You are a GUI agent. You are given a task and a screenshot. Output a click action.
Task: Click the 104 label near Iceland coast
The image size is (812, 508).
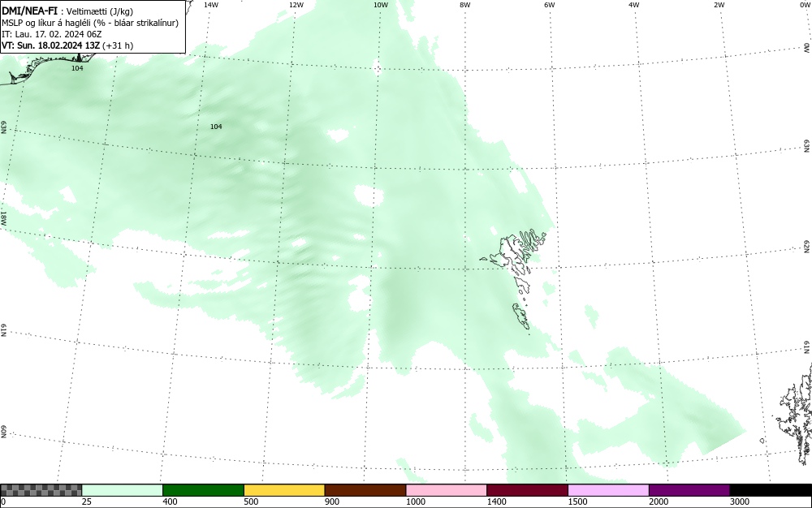(77, 68)
